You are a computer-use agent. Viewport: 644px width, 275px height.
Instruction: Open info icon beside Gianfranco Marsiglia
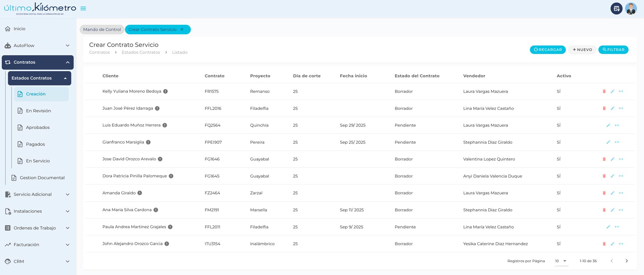[148, 142]
